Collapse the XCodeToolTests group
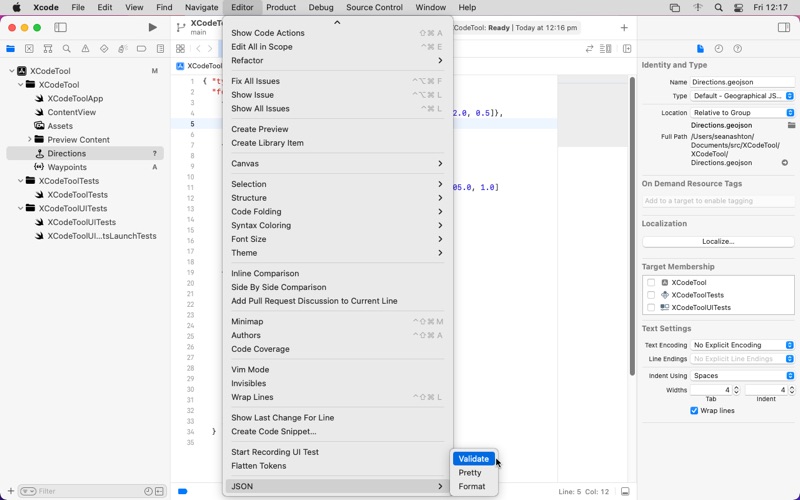This screenshot has width=800, height=500. [x=20, y=181]
